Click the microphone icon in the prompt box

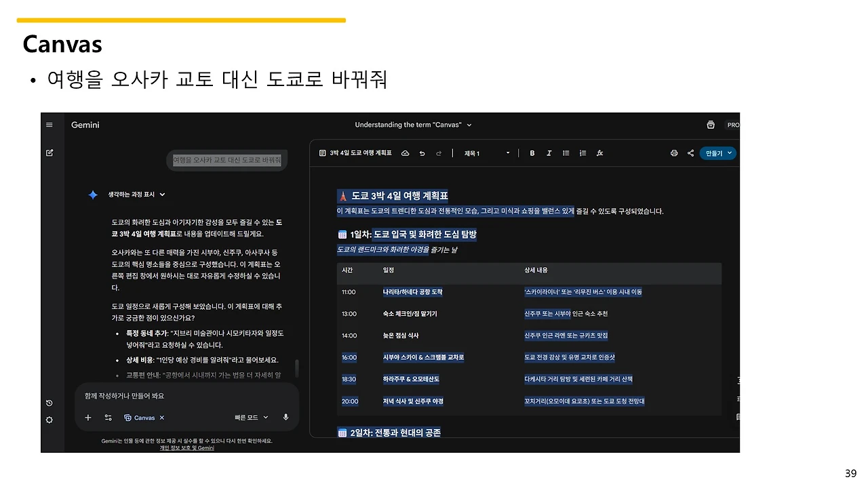point(285,418)
